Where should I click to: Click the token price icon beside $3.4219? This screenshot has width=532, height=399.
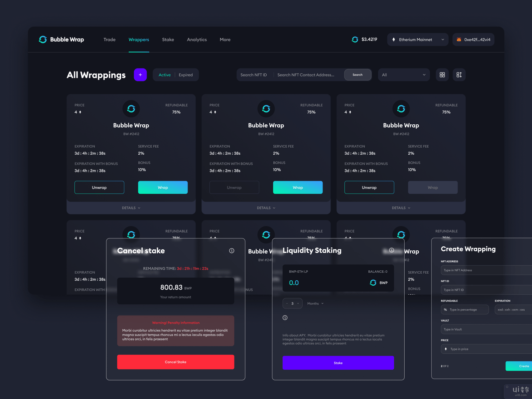point(355,40)
